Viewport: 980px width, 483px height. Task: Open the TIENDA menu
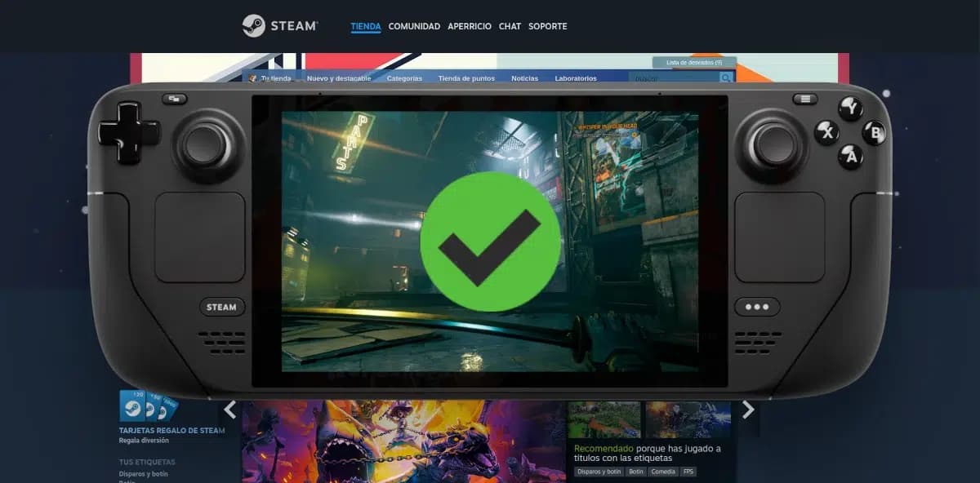[x=366, y=26]
